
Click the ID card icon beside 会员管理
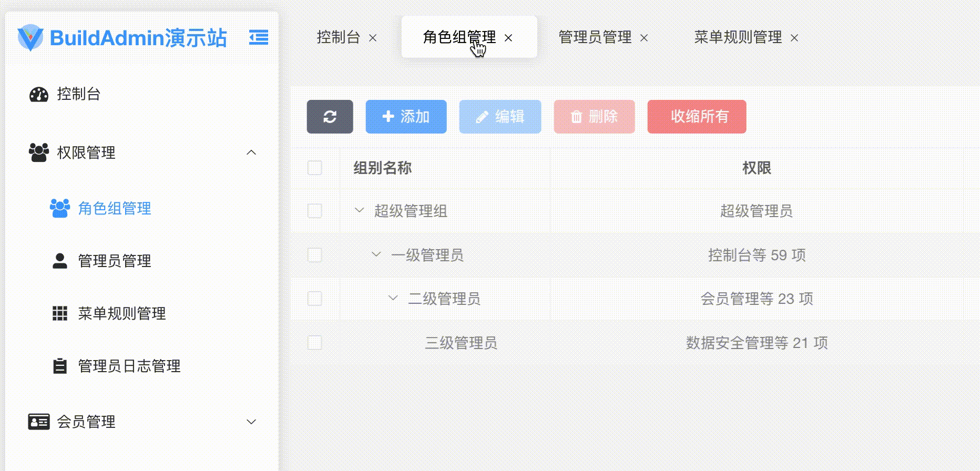click(x=39, y=422)
